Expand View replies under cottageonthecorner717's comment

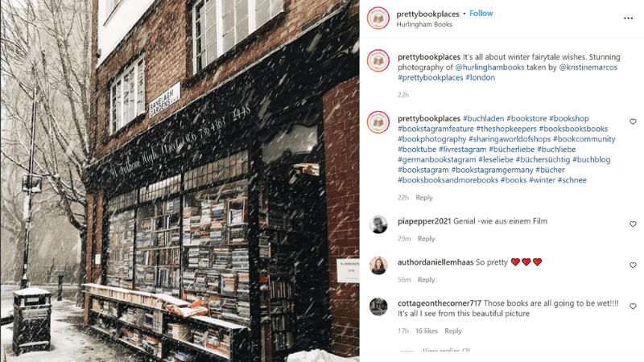coord(446,351)
